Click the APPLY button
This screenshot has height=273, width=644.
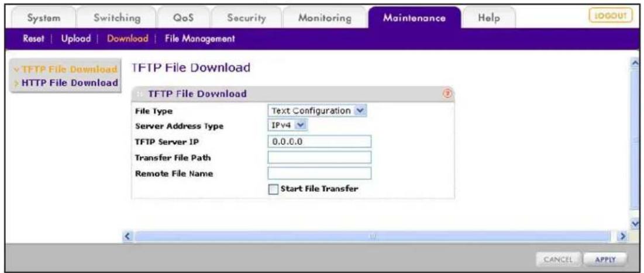pos(607,259)
